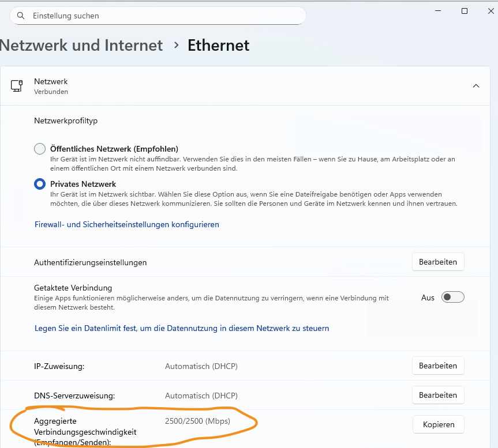Viewport: 498px width, 448px height.
Task: Open the Datenlimit festlegen link
Action: point(182,328)
